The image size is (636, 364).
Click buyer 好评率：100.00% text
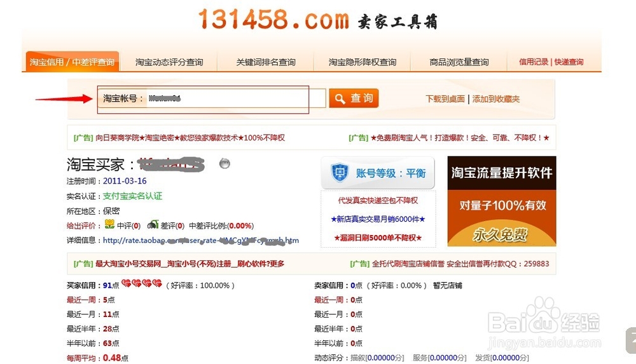(x=200, y=285)
